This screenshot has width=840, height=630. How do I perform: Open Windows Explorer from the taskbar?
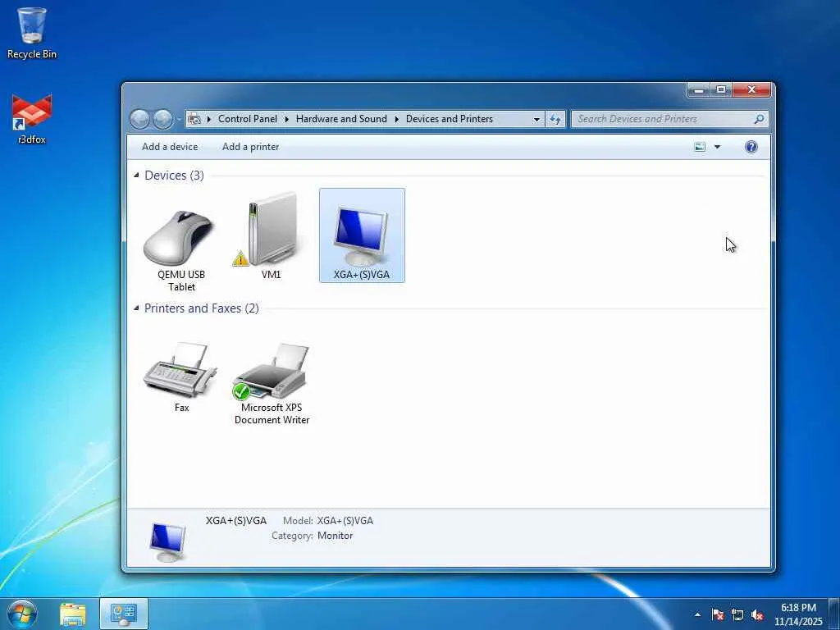73,614
